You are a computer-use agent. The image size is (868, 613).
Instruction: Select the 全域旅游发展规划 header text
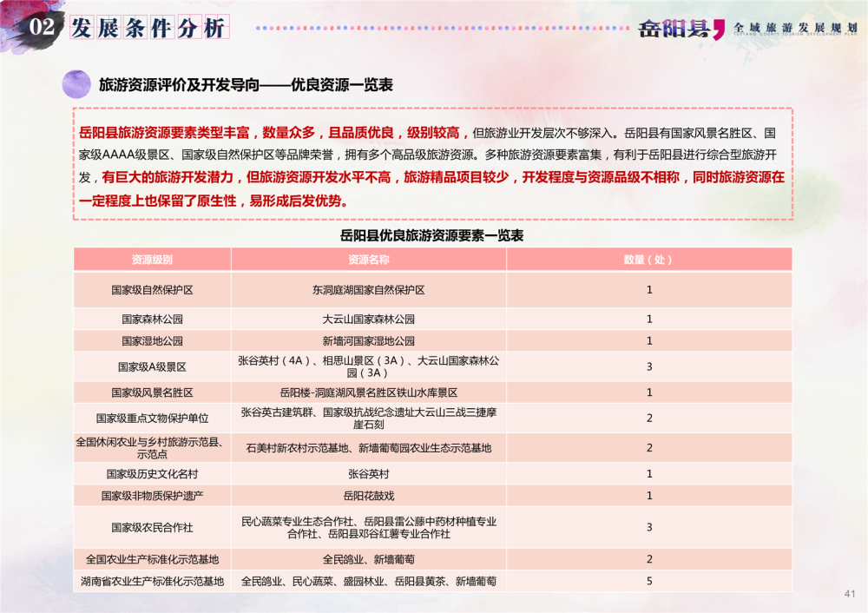[x=795, y=28]
